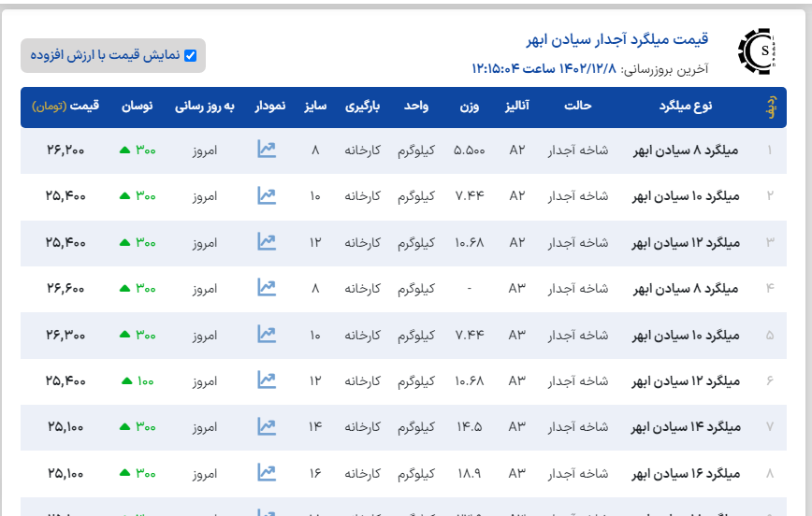Click title قیمت میلگرد آجدار سیادن ابهر
Viewport: 812px width, 516px height.
(617, 39)
